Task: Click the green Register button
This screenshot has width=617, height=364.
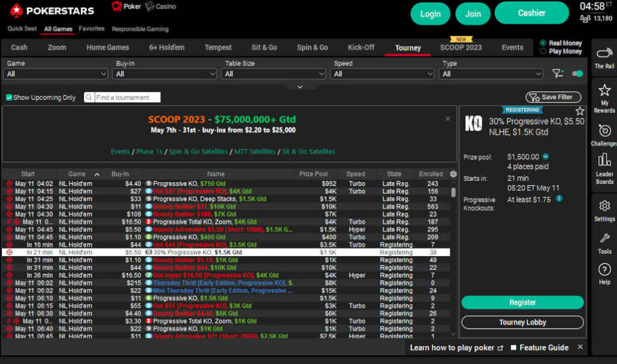Action: (x=522, y=303)
